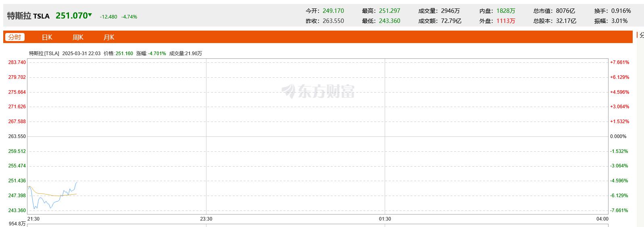Click the 243.360 price axis label on the chart
644x227 pixels.
[17, 210]
